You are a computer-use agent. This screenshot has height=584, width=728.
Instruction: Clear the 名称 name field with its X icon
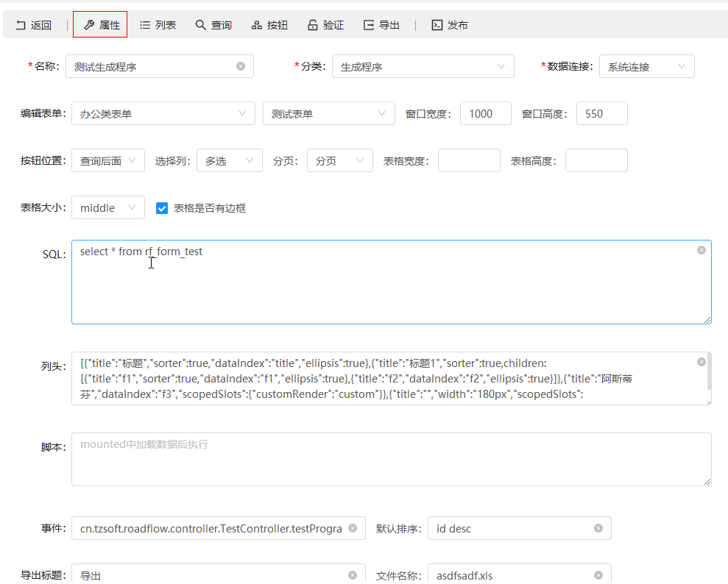pos(241,66)
